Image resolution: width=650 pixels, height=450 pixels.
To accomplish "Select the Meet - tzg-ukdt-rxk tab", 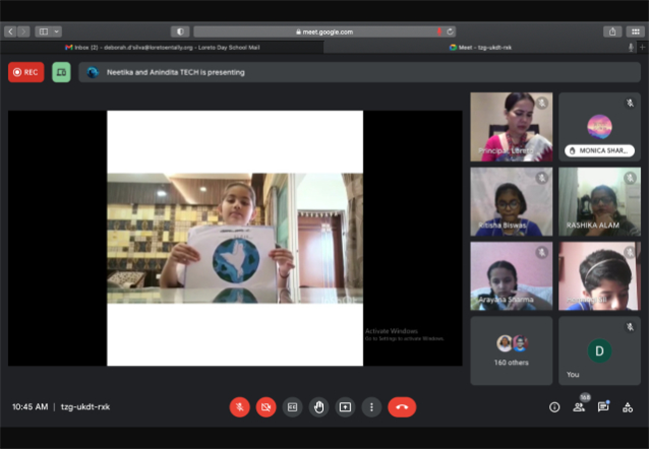I will point(480,47).
